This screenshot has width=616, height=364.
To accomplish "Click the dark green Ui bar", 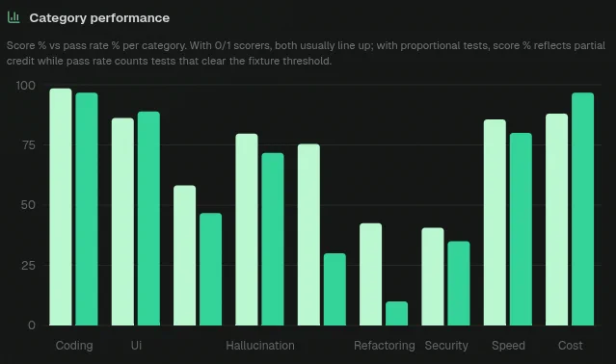I will pos(148,219).
